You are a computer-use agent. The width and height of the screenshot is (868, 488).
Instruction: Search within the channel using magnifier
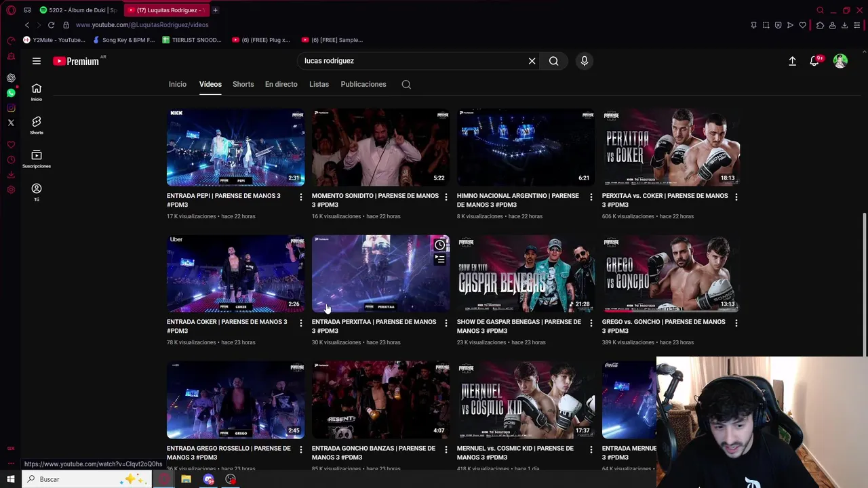tap(406, 85)
